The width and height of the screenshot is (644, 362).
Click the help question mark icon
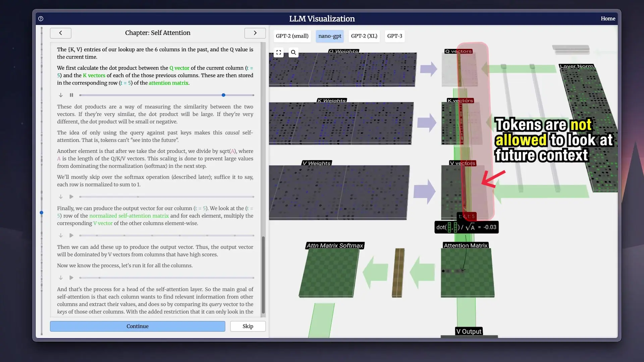(41, 19)
